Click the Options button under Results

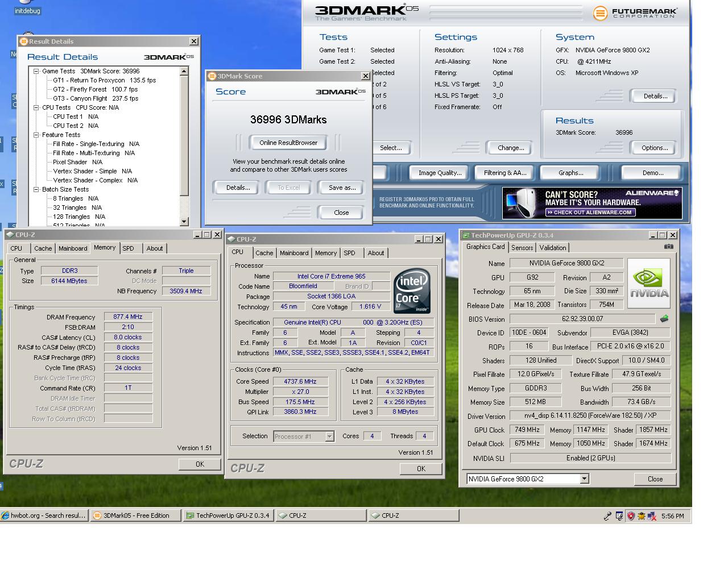pyautogui.click(x=655, y=148)
